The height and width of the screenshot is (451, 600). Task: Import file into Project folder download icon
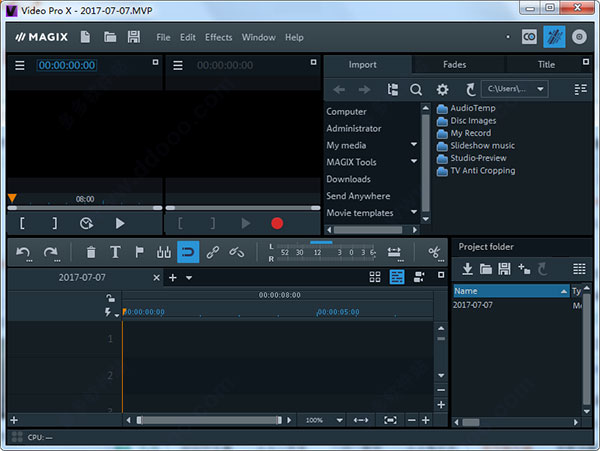[467, 269]
